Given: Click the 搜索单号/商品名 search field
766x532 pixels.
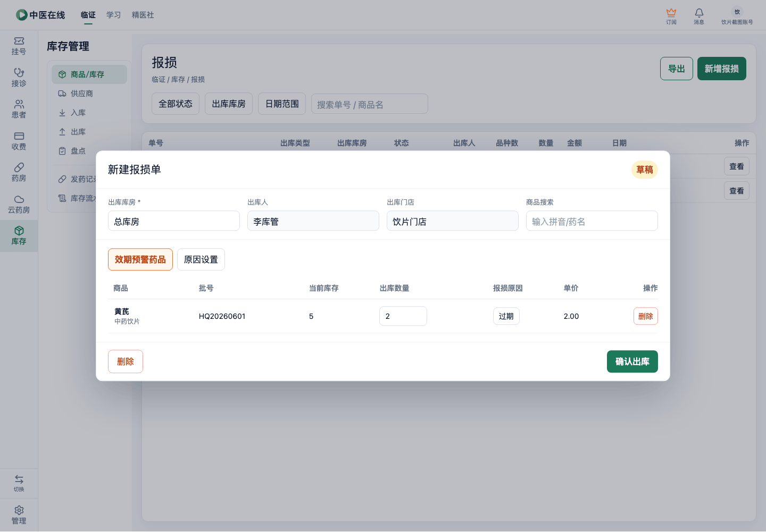Looking at the screenshot, I should (370, 104).
